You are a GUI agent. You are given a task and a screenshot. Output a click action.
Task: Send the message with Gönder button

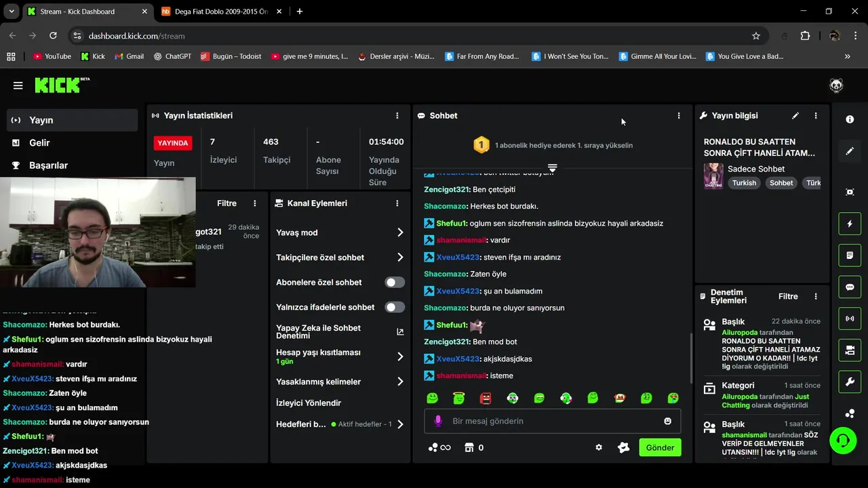(660, 447)
